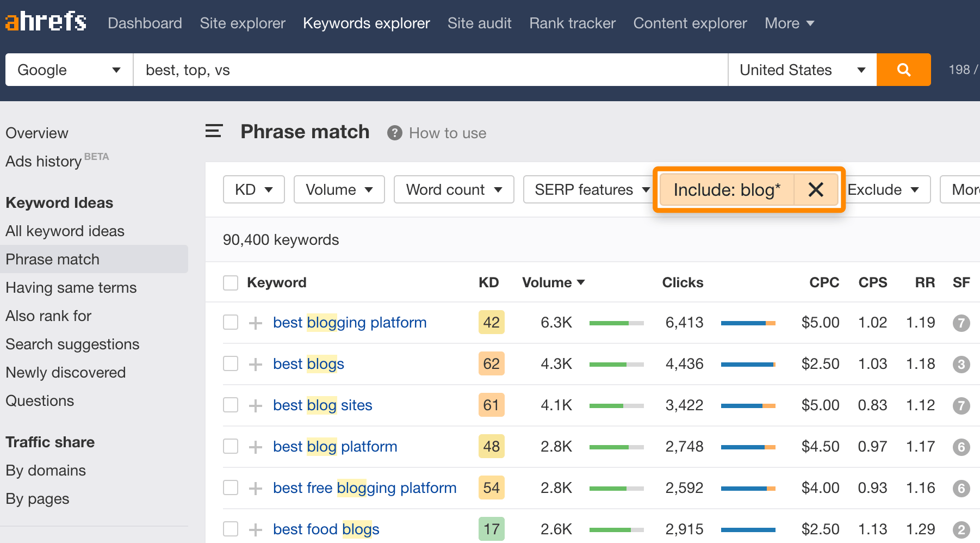Screen dimensions: 980x543
Task: Select 'Having same terms' in sidebar
Action: tap(71, 288)
